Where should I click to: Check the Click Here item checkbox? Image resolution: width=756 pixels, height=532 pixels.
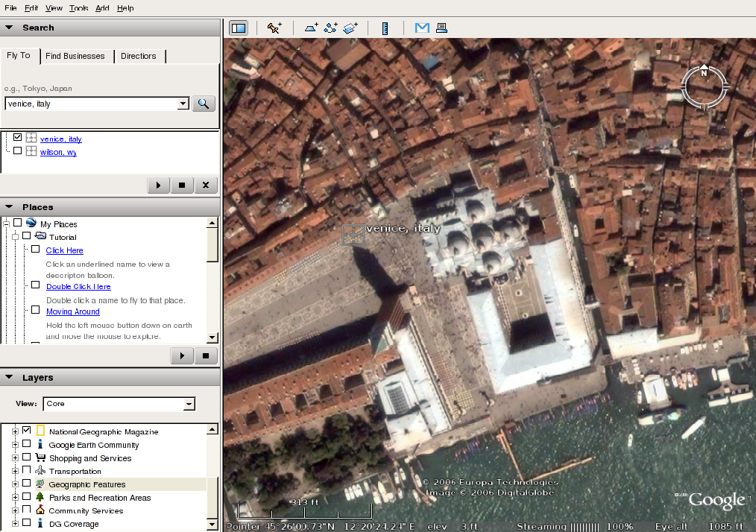click(36, 249)
